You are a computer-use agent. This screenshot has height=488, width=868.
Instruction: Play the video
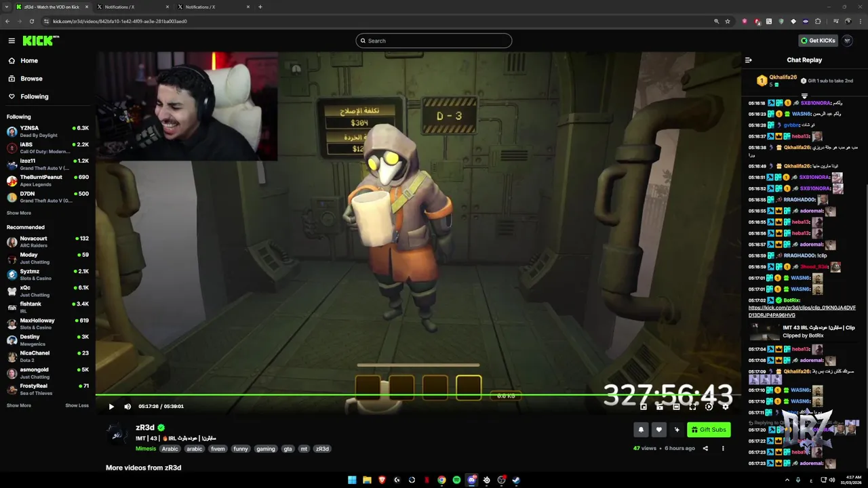111,407
